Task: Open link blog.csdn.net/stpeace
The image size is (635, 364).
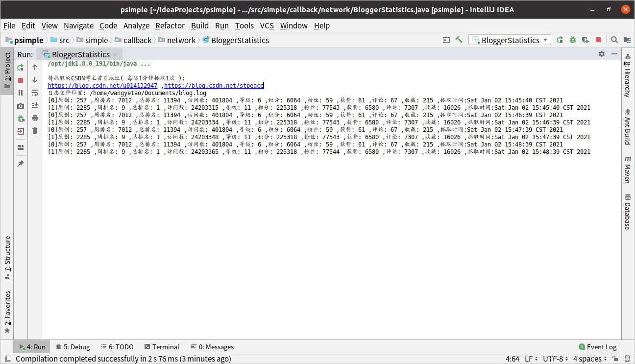Action: pos(214,85)
